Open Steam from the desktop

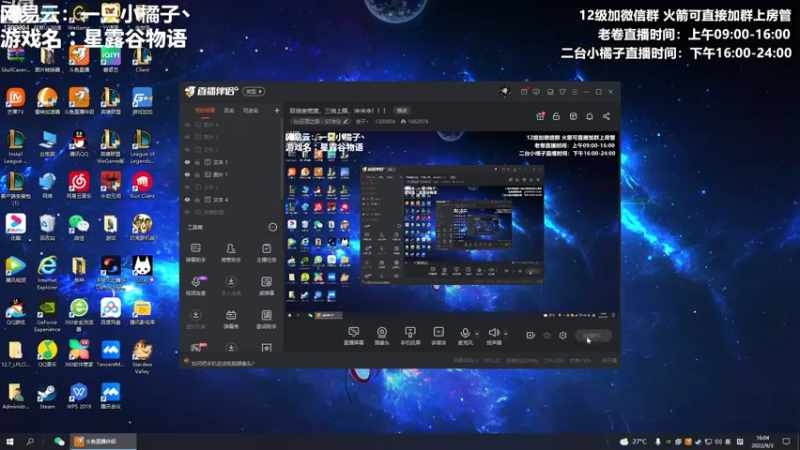tap(47, 397)
